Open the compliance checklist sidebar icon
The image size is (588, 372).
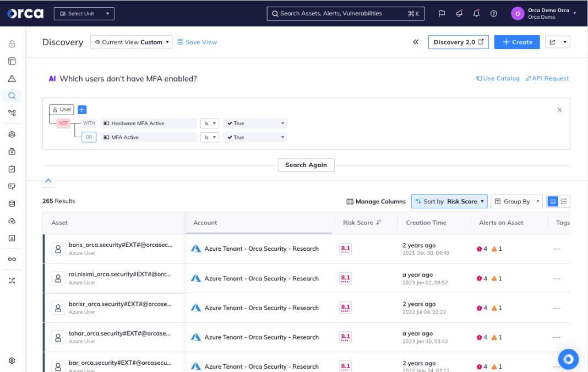(12, 169)
